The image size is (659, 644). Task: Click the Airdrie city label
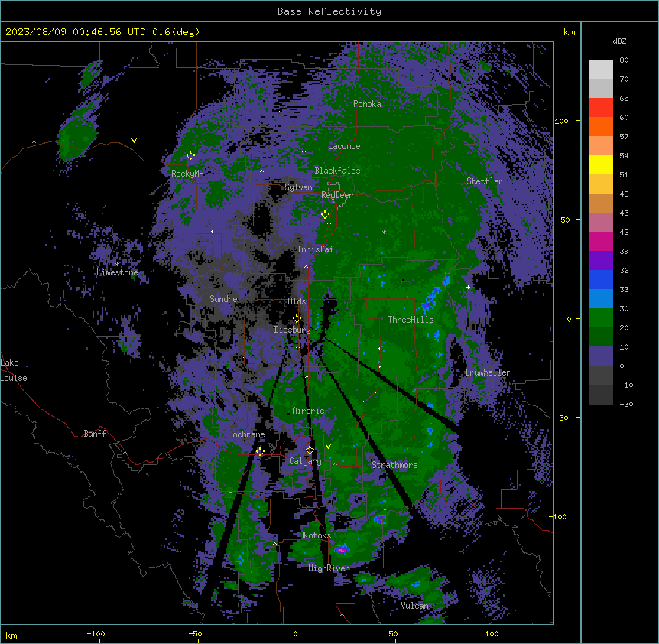pos(309,411)
